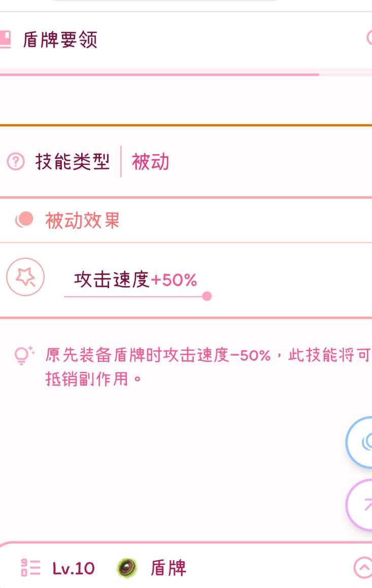Click the 攻击速度+50% effect text
This screenshot has height=588, width=372.
click(x=136, y=280)
